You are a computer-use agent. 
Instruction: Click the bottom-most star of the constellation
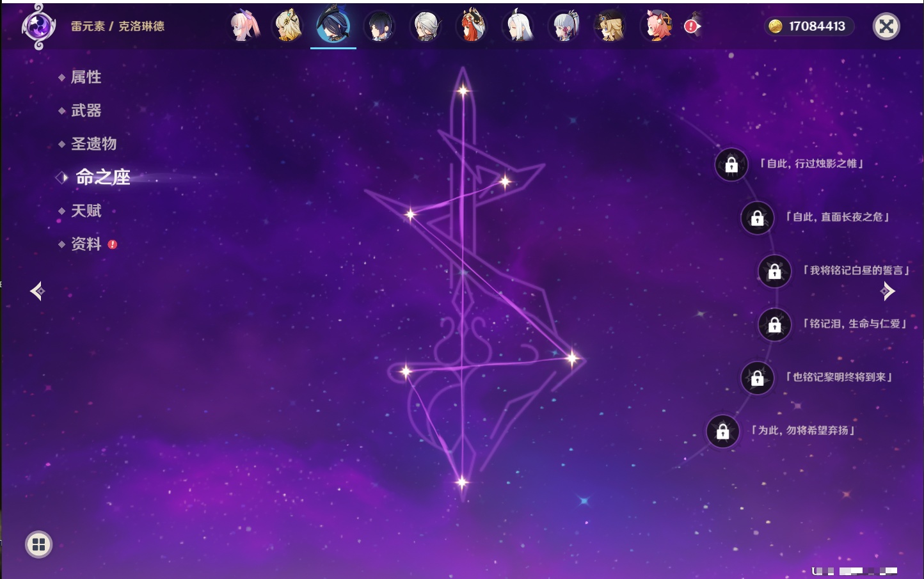tap(461, 482)
